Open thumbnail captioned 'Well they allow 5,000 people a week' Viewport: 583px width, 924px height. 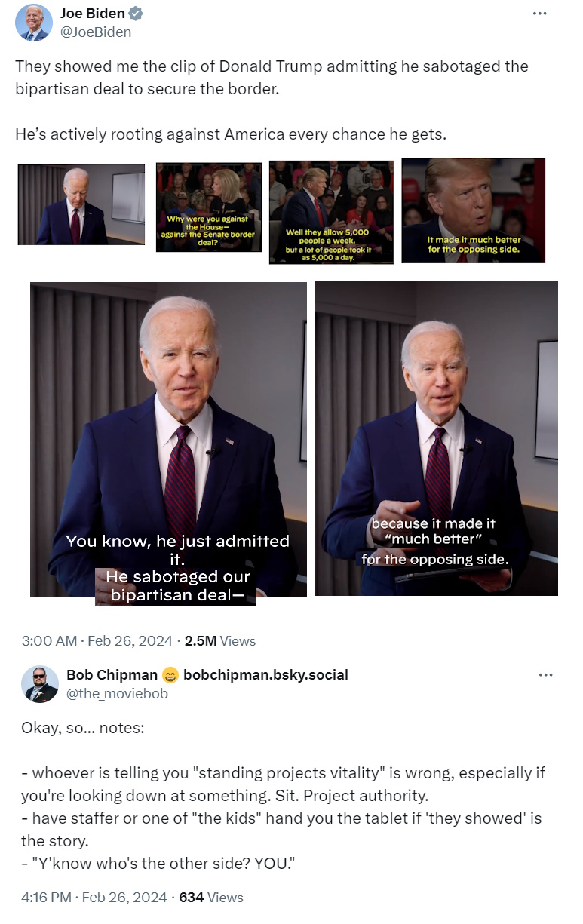coord(331,213)
